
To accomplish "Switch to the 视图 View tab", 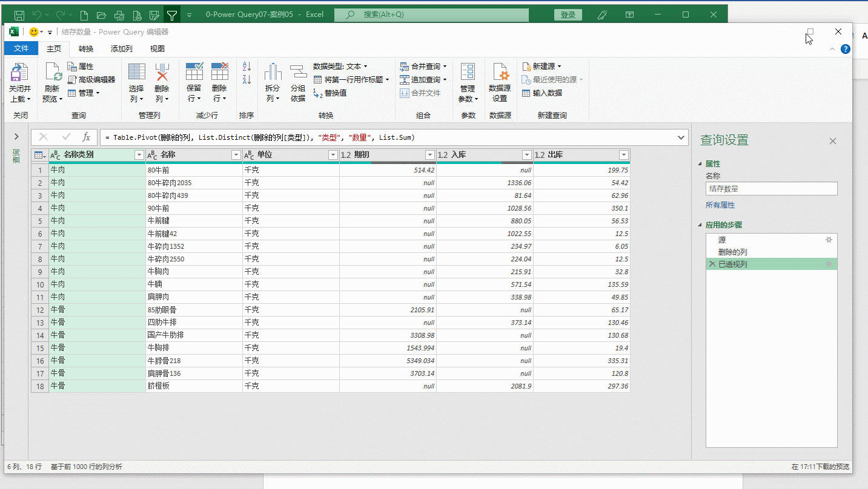I will 157,49.
